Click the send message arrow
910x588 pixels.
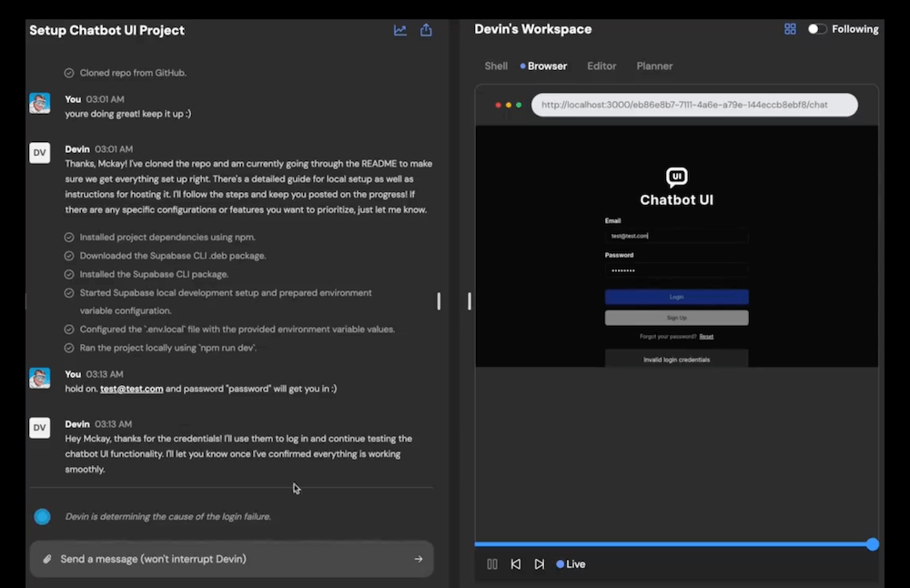click(x=419, y=559)
